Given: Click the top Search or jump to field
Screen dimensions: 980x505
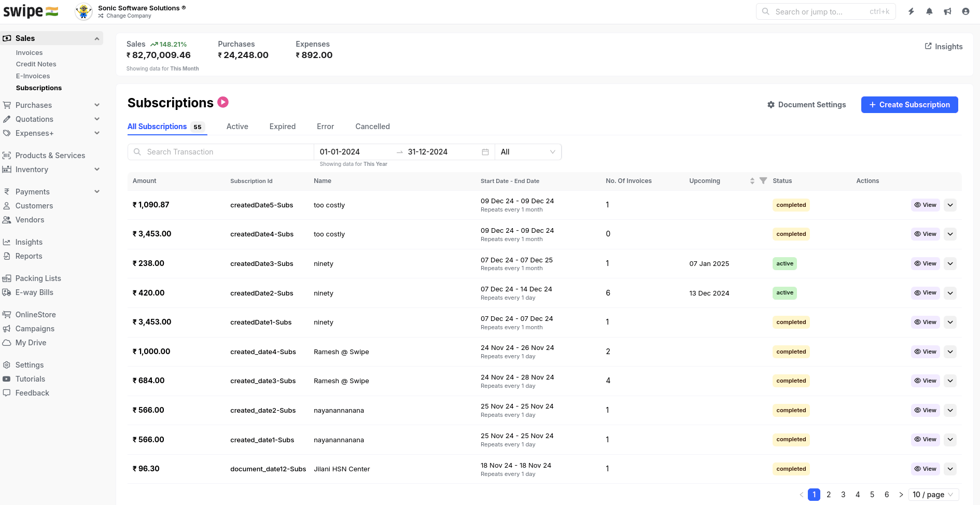Looking at the screenshot, I should pos(826,11).
